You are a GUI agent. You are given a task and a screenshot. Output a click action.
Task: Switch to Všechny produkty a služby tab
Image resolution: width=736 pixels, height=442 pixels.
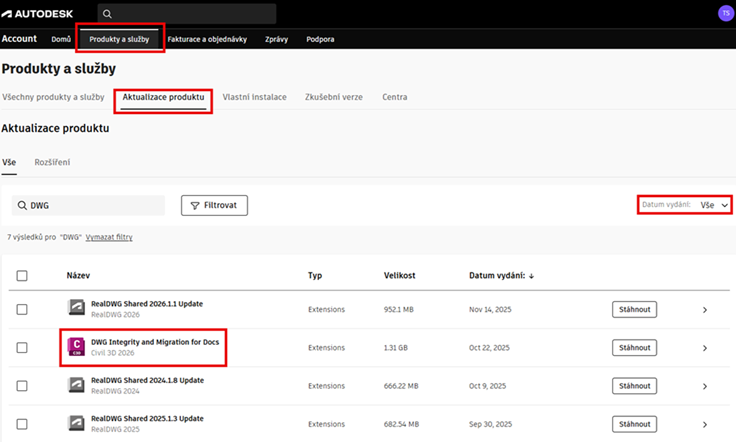53,97
